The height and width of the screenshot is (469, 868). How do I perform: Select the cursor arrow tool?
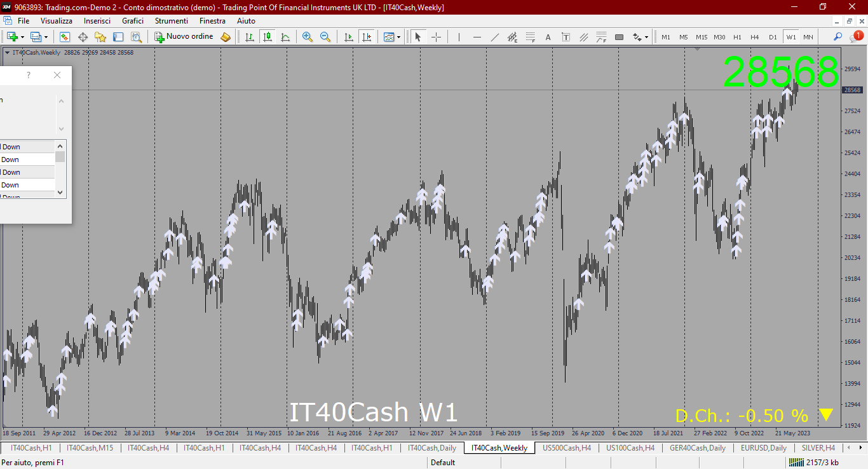[418, 37]
